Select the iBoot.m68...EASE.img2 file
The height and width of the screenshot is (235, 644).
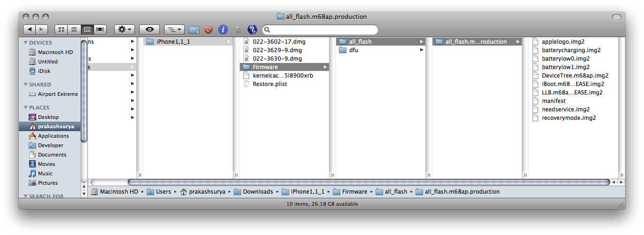(572, 84)
